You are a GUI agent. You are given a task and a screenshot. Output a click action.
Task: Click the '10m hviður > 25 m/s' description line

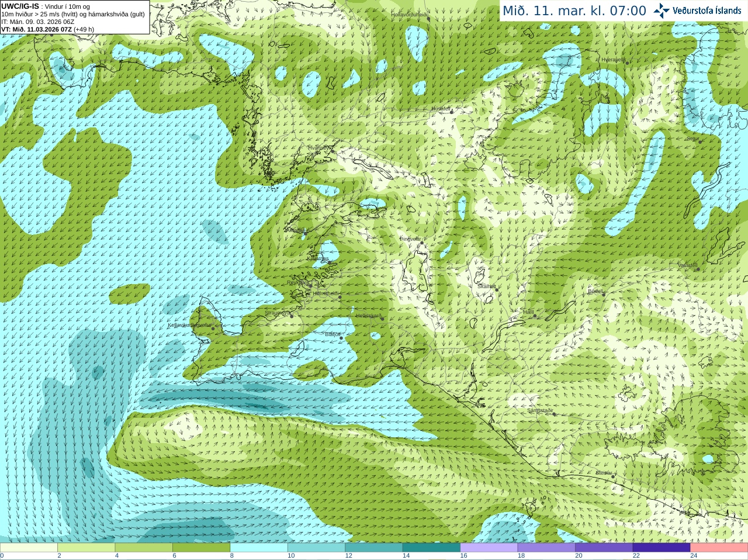pos(73,14)
